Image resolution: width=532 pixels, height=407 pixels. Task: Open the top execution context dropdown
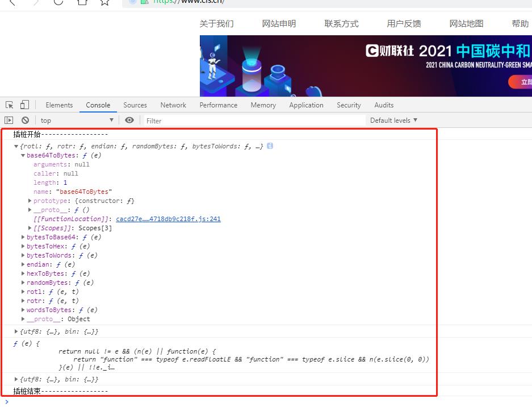coord(77,121)
